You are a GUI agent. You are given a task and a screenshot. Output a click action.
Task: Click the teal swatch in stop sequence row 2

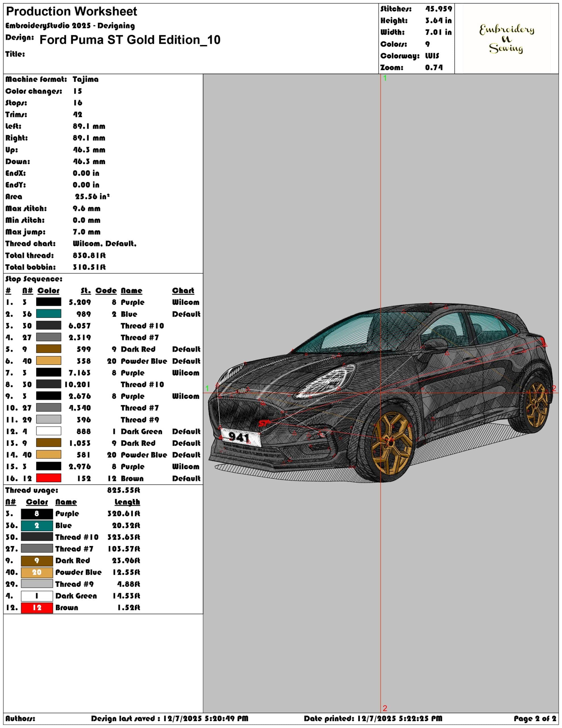tap(49, 314)
